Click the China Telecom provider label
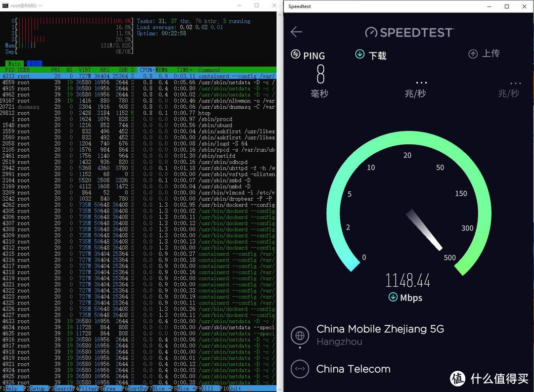The height and width of the screenshot is (392, 534). click(353, 369)
